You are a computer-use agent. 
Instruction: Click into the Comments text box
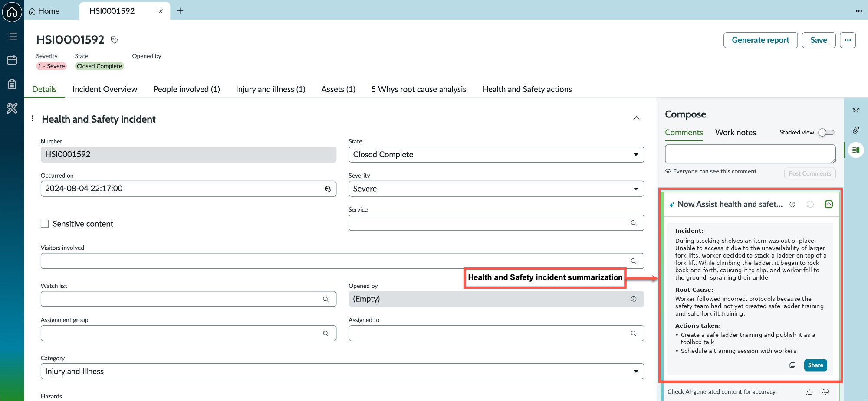750,154
